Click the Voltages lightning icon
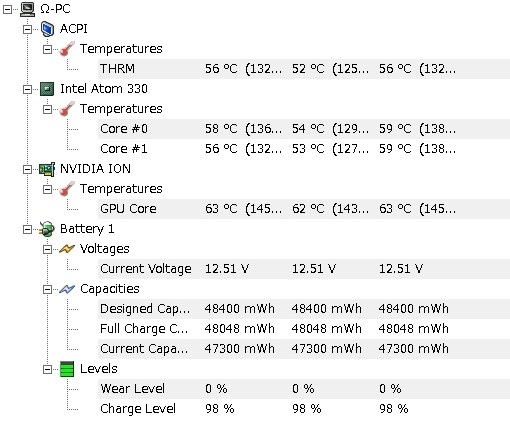This screenshot has width=510, height=435. (67, 249)
